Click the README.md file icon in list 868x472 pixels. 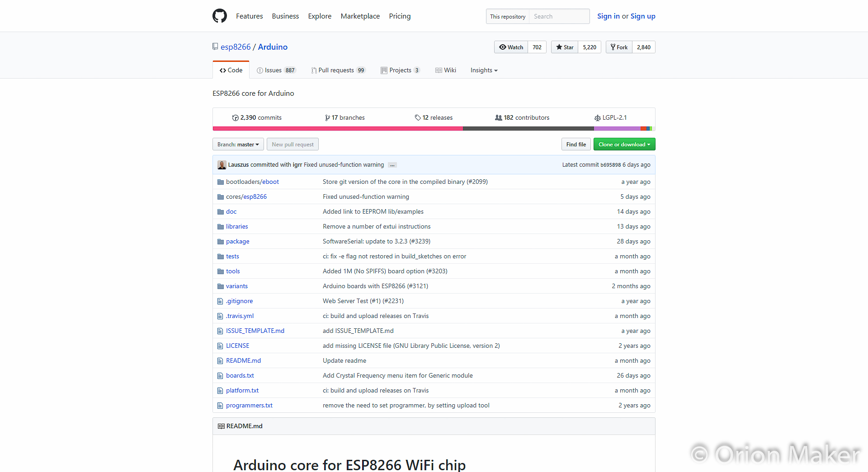coord(220,361)
